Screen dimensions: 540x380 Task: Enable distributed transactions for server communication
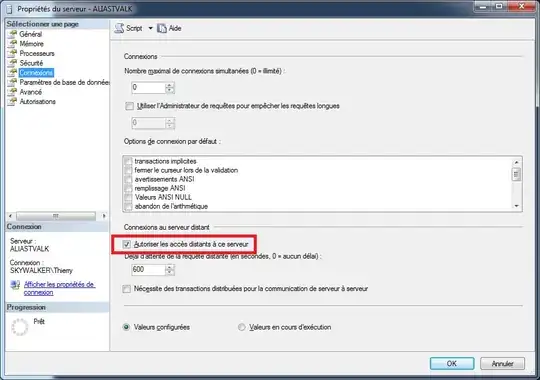click(127, 289)
